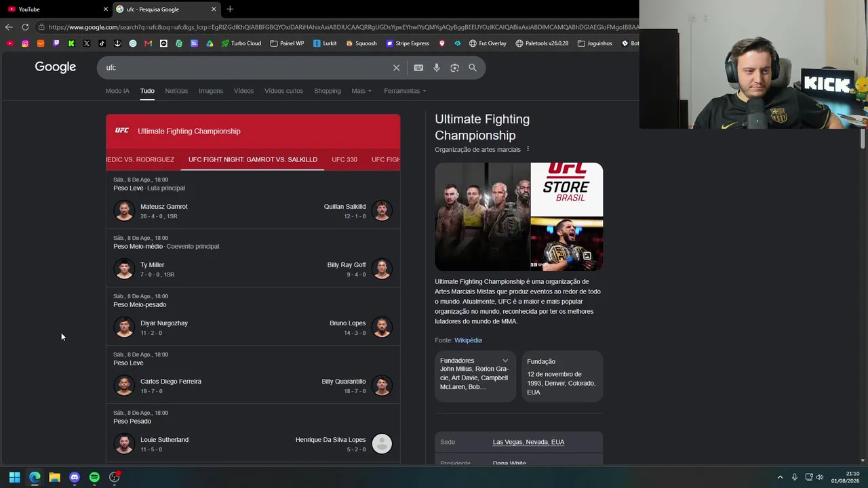Open the Diyar Nurgozhay vs Bruno Lopes fight

[x=253, y=317]
